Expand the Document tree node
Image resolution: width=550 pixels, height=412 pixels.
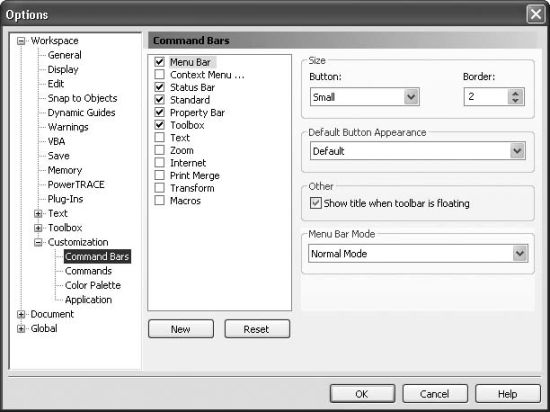tap(21, 314)
